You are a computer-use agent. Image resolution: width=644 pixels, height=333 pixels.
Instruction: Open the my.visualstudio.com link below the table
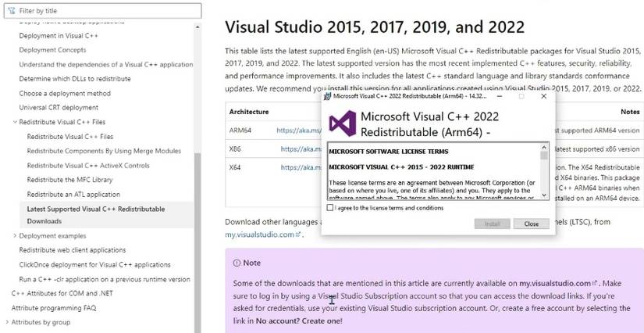pyautogui.click(x=260, y=235)
